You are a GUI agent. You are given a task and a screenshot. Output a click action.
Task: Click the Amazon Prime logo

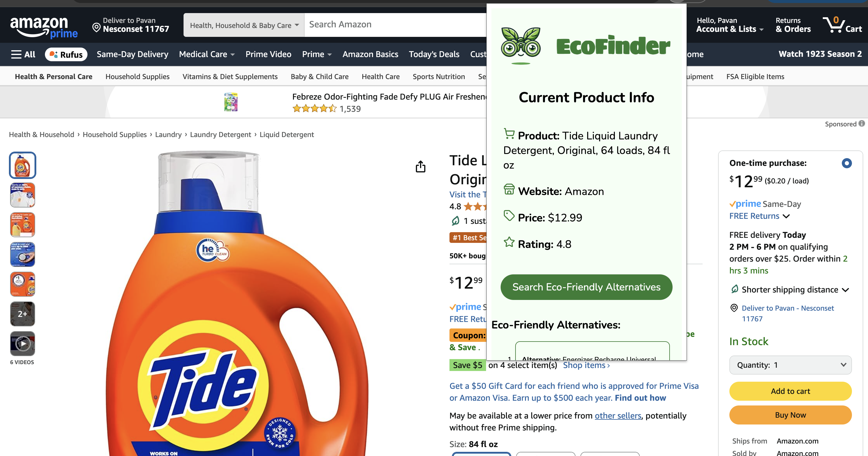tap(44, 27)
